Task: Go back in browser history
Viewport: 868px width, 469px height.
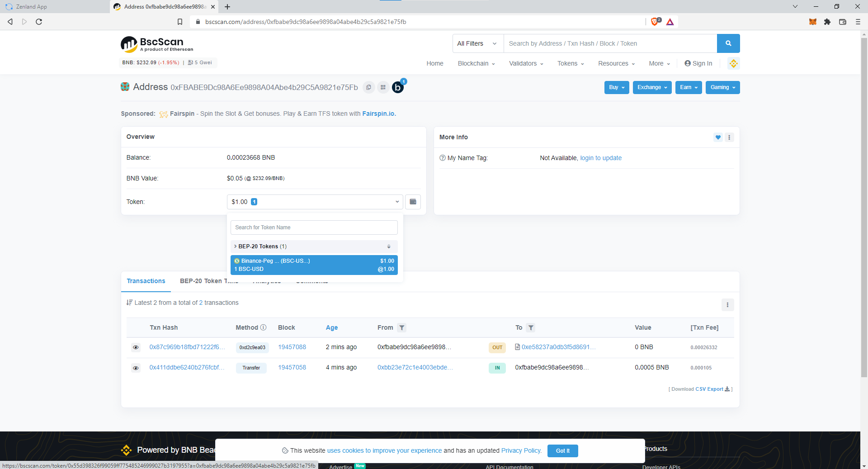Action: (10, 22)
